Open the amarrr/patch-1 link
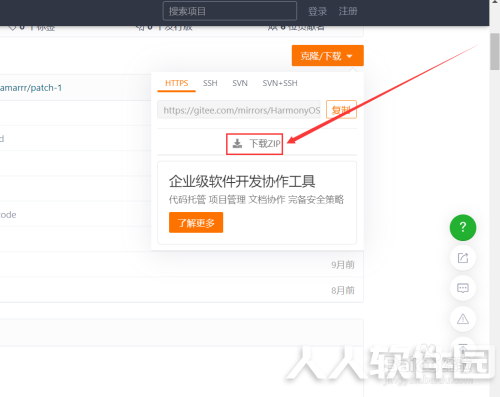 click(31, 88)
